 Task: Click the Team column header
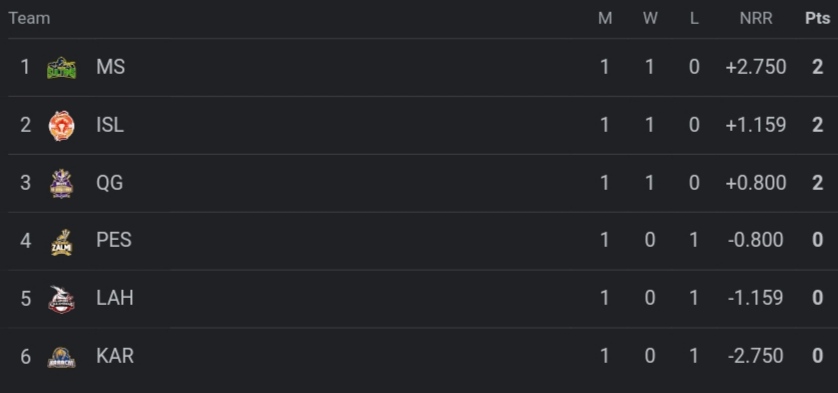click(29, 18)
